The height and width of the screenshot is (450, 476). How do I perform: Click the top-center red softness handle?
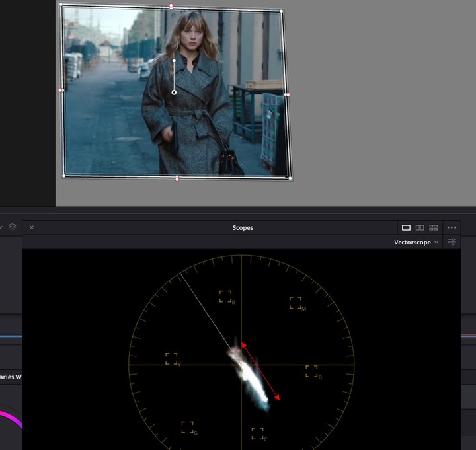pos(171,6)
